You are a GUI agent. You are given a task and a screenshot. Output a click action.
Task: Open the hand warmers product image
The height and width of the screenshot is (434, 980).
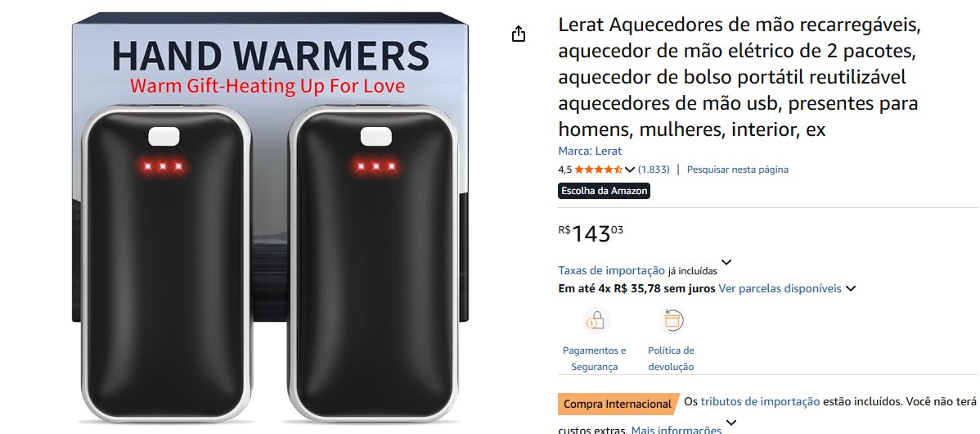270,217
